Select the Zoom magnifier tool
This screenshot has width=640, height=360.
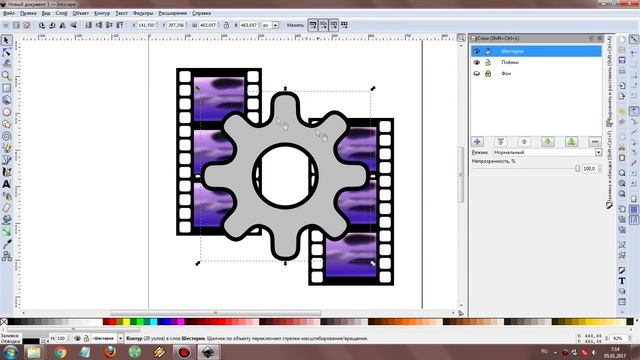[x=6, y=76]
